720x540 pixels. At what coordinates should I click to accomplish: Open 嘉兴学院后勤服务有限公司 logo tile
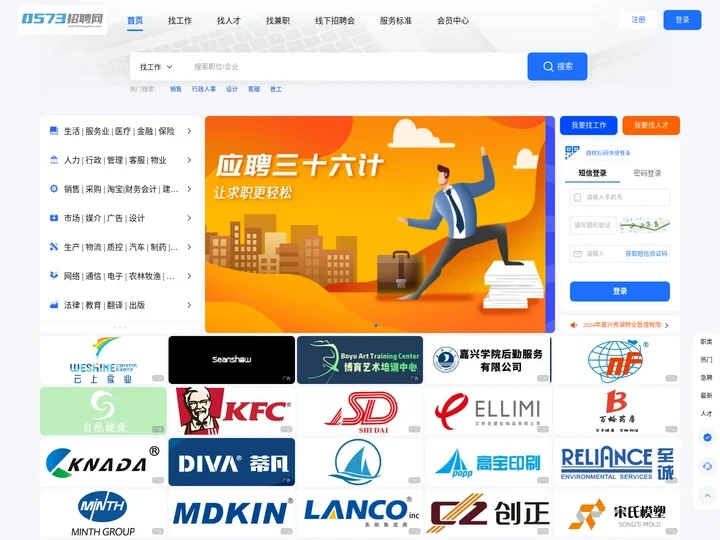488,360
